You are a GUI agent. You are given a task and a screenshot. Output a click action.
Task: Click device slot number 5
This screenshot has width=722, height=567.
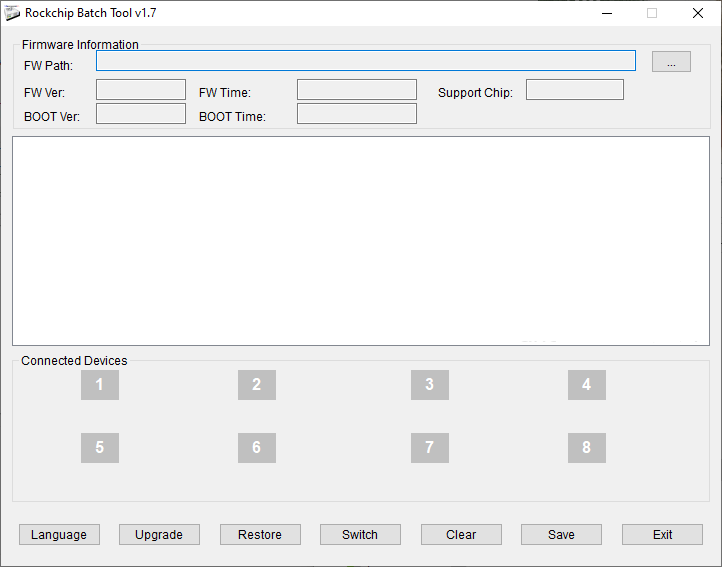(x=99, y=448)
